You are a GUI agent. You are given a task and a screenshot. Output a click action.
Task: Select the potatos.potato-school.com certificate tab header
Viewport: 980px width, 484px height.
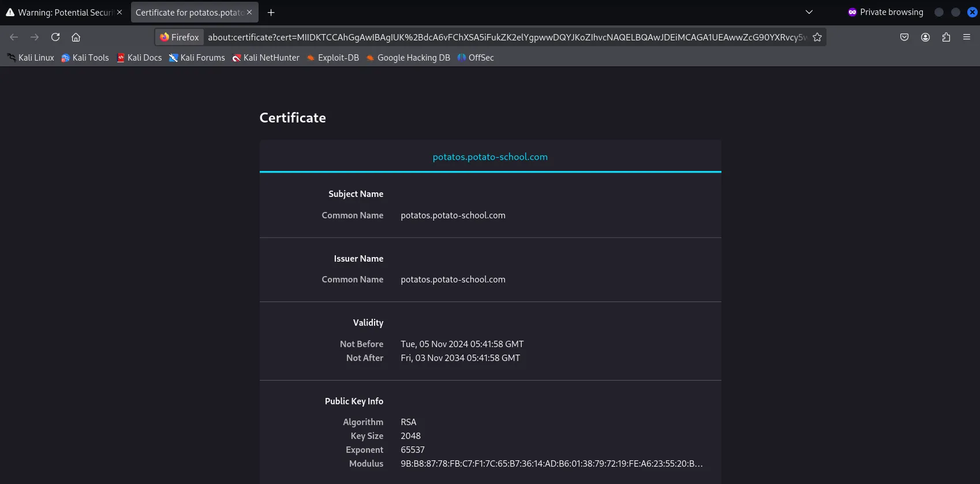[x=490, y=157]
